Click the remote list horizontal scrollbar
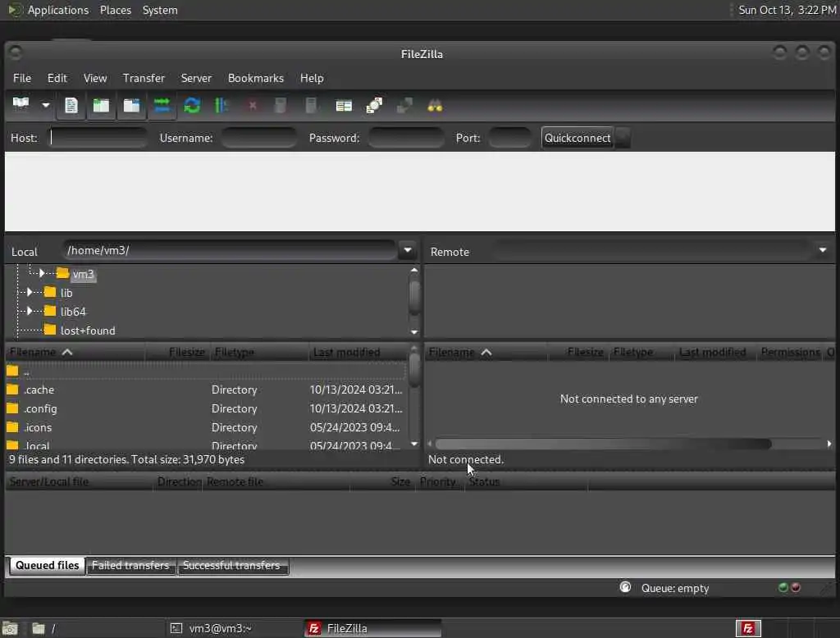The image size is (840, 638). (x=603, y=444)
